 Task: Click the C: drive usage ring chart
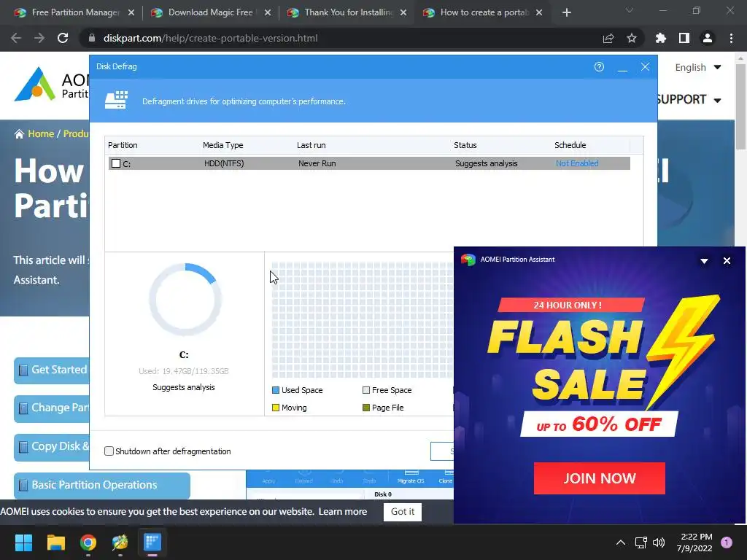pyautogui.click(x=185, y=300)
